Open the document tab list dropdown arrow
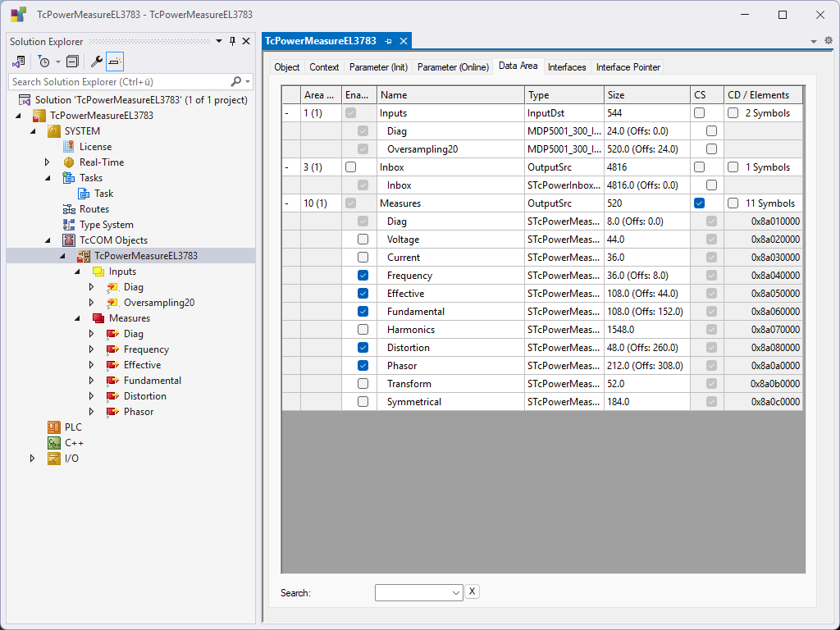Viewport: 840px width, 630px height. click(813, 41)
